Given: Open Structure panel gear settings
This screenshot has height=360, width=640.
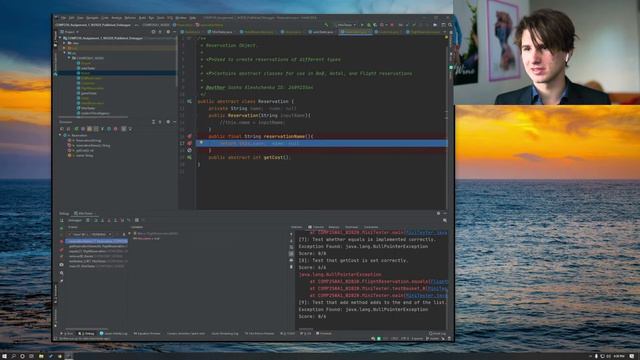Looking at the screenshot, I should tap(168, 122).
